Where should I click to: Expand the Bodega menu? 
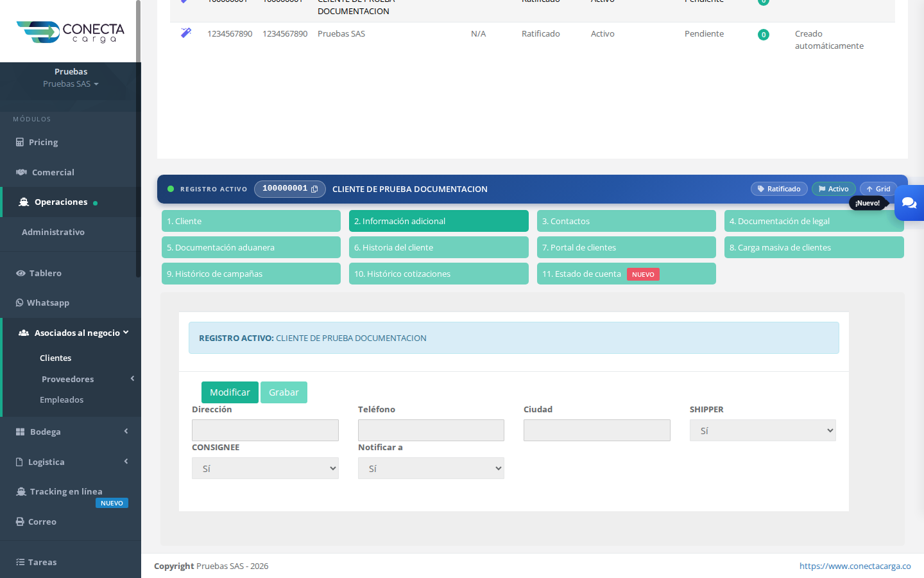tap(69, 432)
